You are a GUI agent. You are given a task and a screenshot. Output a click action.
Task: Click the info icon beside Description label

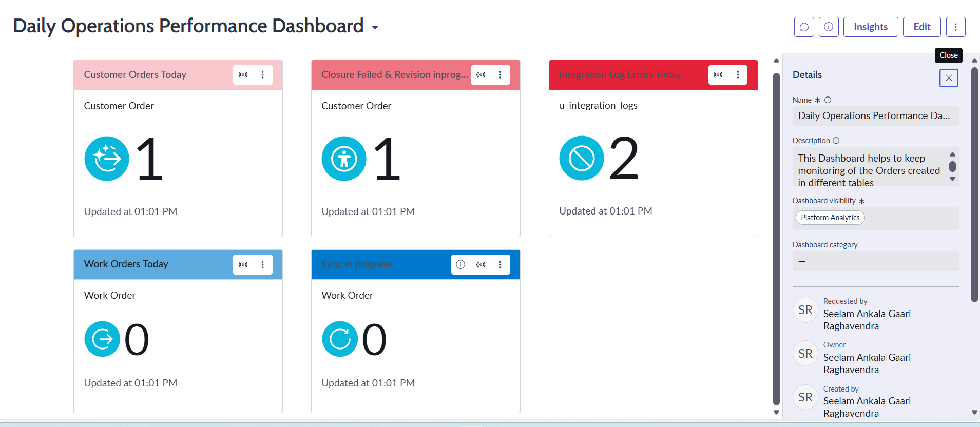click(836, 141)
